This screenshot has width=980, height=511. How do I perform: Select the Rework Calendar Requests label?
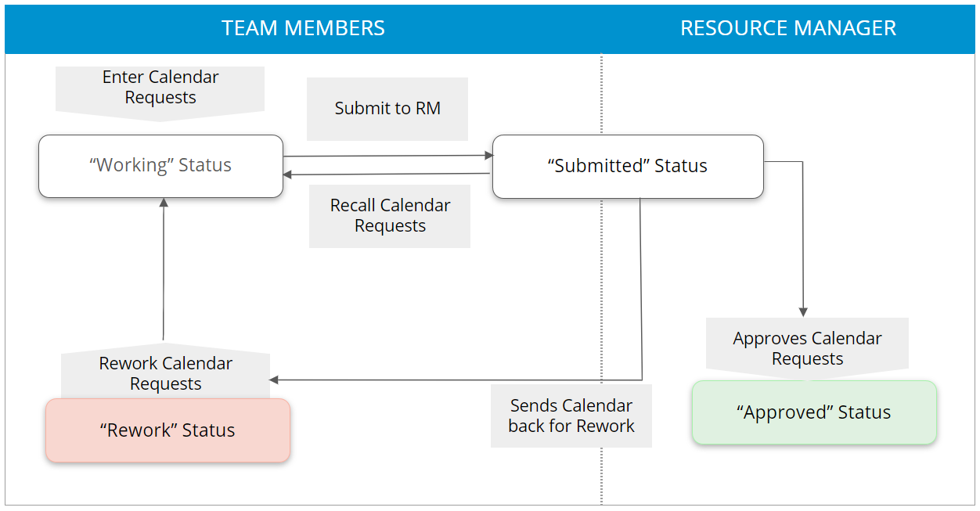165,374
